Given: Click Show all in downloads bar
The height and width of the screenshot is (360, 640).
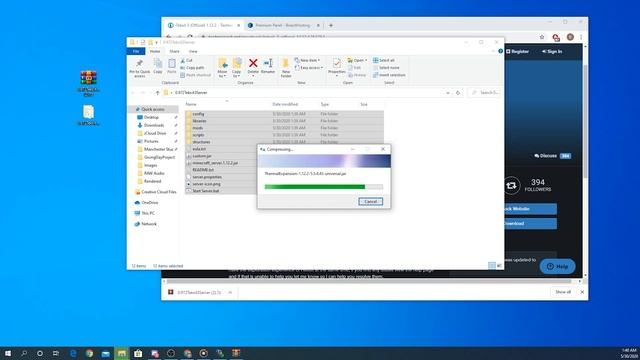Looking at the screenshot, I should [563, 292].
